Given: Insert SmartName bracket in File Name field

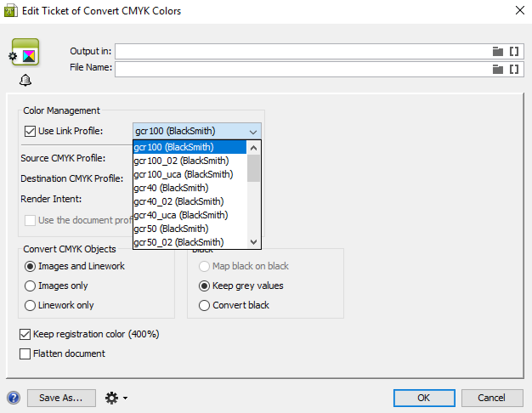Looking at the screenshot, I should coord(514,69).
